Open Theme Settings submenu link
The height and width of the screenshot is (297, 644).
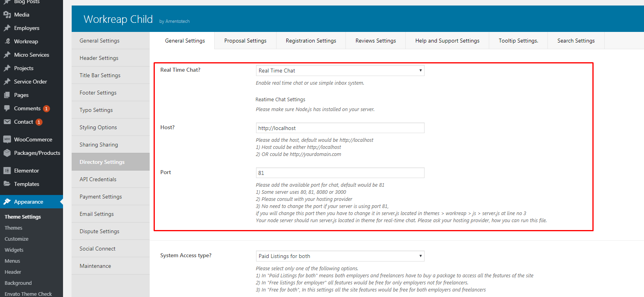point(23,217)
